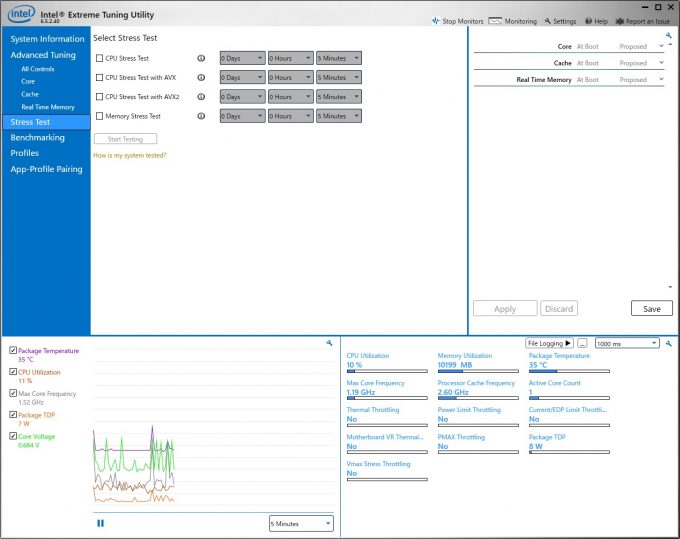Open Hours dropdown for CPU Stress Test
680x539 pixels.
[291, 58]
